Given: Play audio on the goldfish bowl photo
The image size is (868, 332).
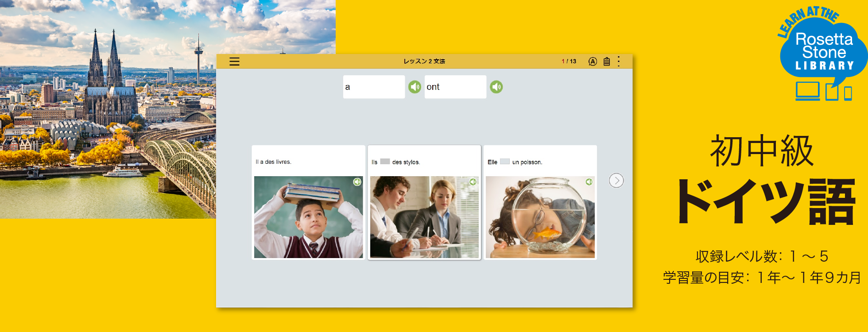Looking at the screenshot, I should 589,182.
